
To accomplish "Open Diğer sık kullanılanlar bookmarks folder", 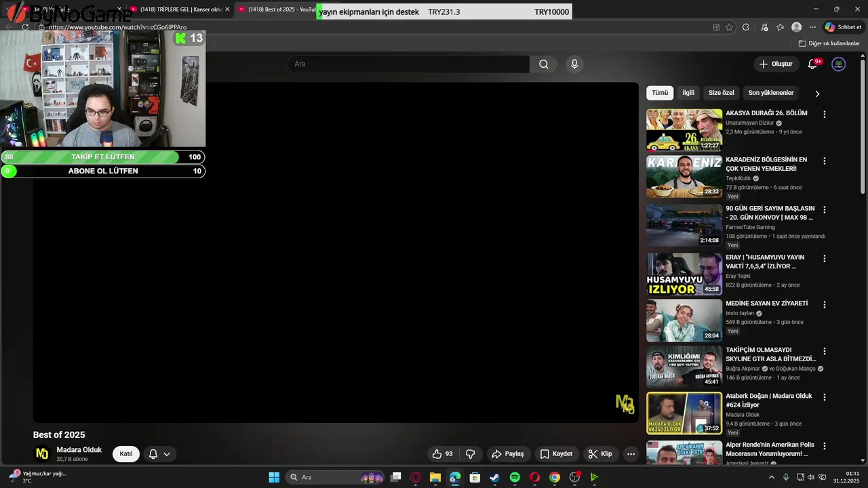I will point(829,43).
